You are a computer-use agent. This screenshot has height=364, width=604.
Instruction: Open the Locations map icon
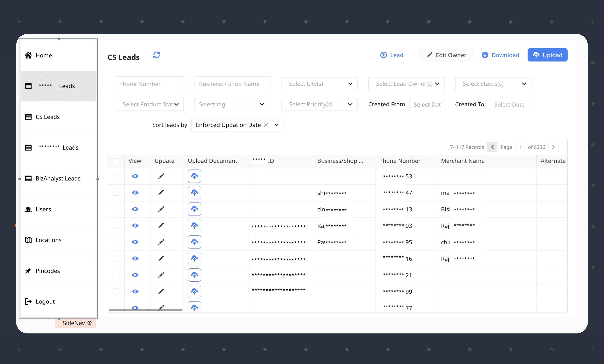[x=28, y=240]
